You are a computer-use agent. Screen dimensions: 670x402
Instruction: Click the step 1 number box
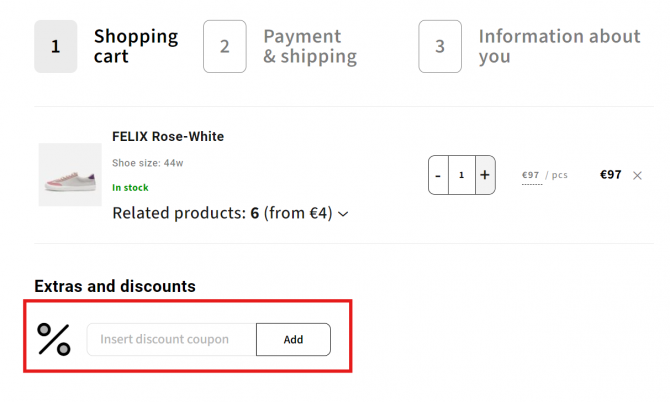coord(56,46)
